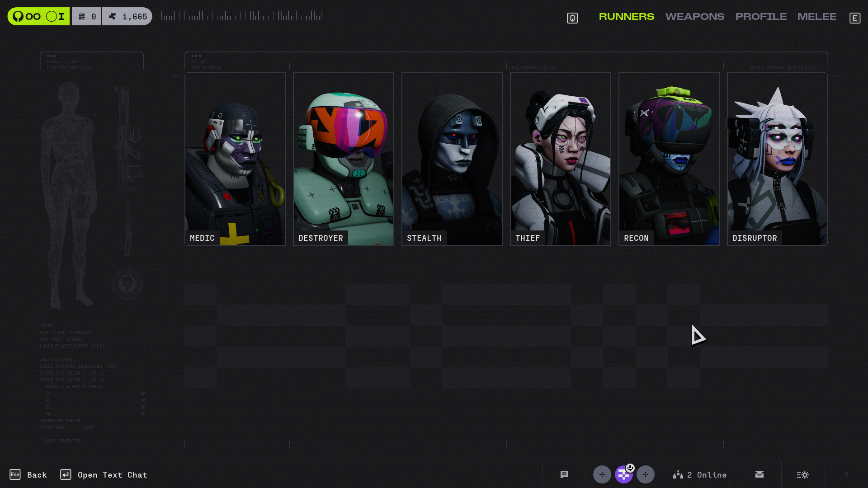Open the chat messages icon
The image size is (868, 488).
[564, 474]
